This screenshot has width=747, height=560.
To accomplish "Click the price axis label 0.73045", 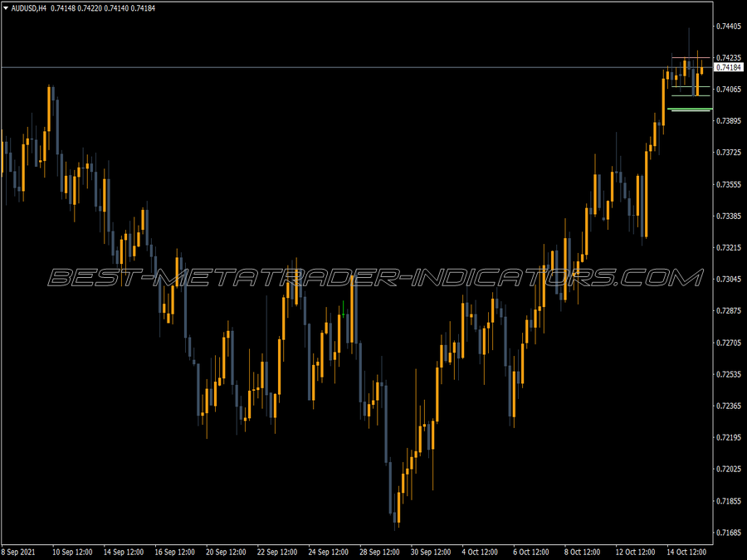I will (729, 279).
